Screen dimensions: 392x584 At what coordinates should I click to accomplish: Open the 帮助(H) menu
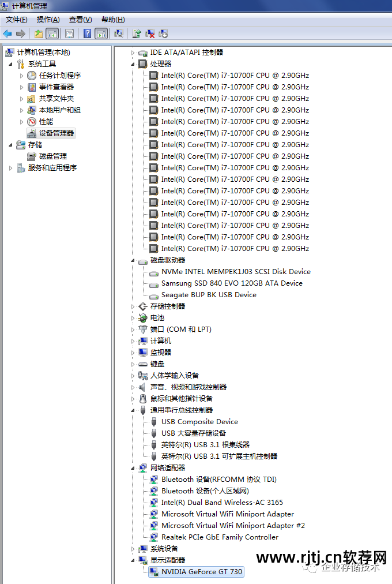[113, 20]
